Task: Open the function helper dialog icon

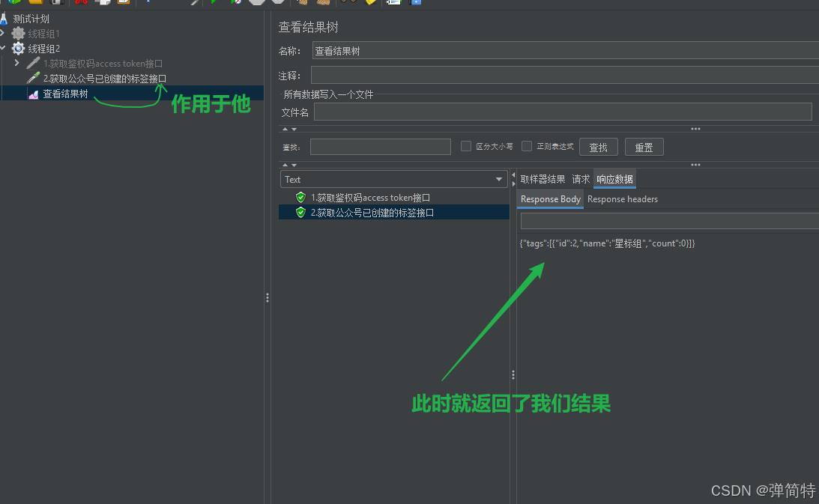Action: click(x=369, y=4)
